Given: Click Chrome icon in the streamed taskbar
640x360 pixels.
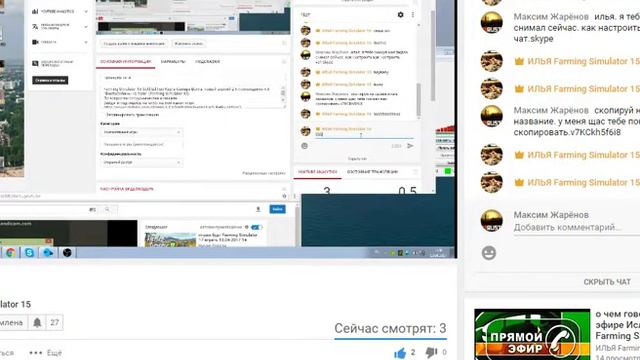Looking at the screenshot, I should tap(10, 253).
